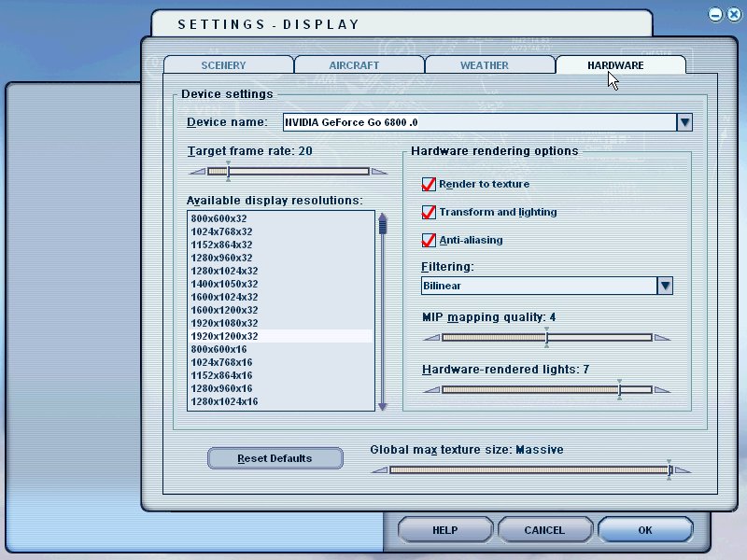The image size is (747, 560).
Task: Click right arrow of Target frame rate slider
Action: pos(379,172)
